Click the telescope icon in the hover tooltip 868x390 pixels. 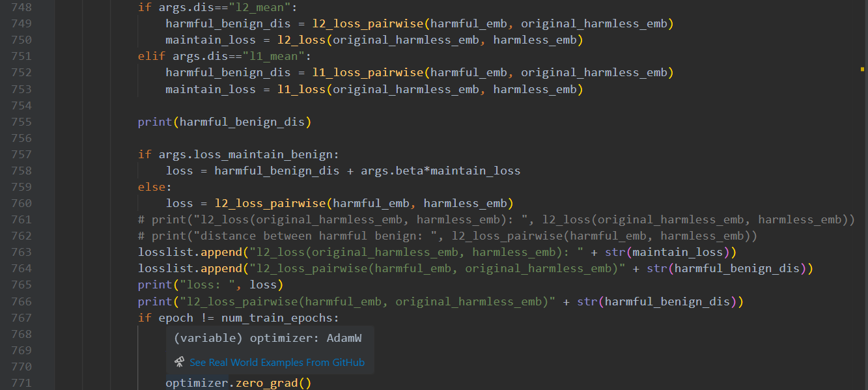click(x=180, y=362)
